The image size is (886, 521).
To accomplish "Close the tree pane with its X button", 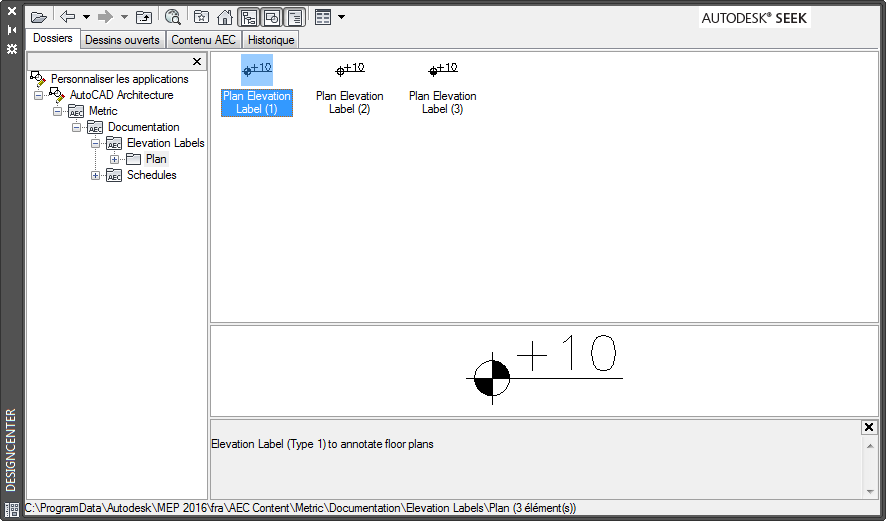I will [197, 62].
